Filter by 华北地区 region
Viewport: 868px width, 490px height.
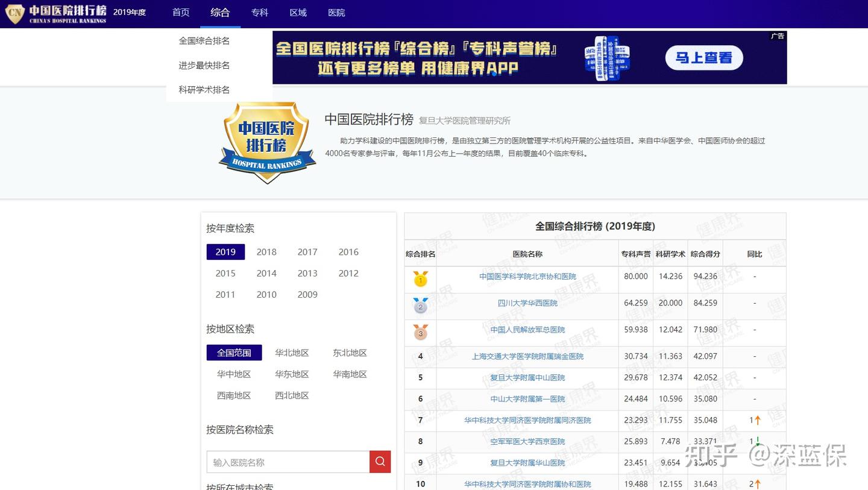[292, 353]
